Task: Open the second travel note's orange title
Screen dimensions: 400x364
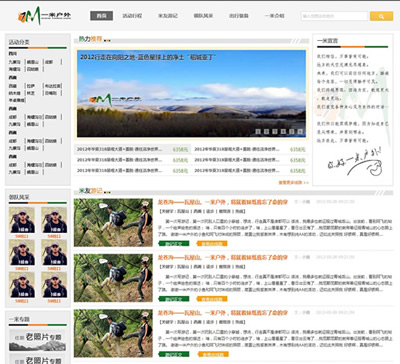Action: (222, 257)
